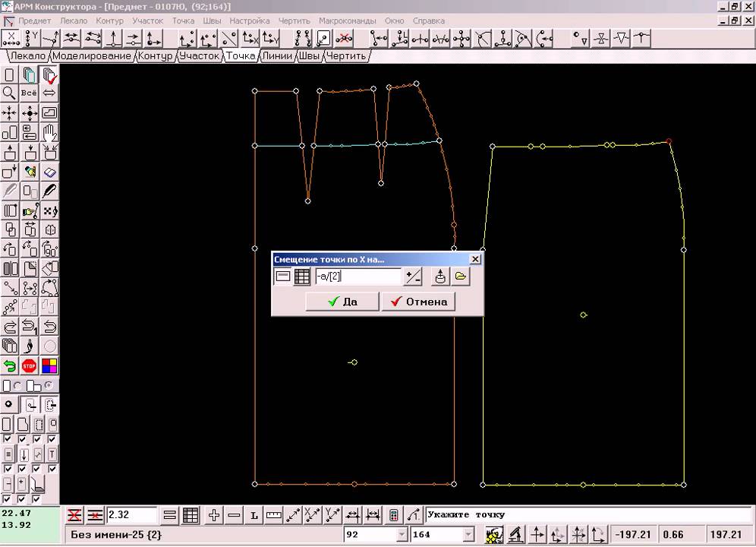Screen dimensions: 756x547
Task: Click the dialog plus/minus sign toggle button
Action: (413, 277)
